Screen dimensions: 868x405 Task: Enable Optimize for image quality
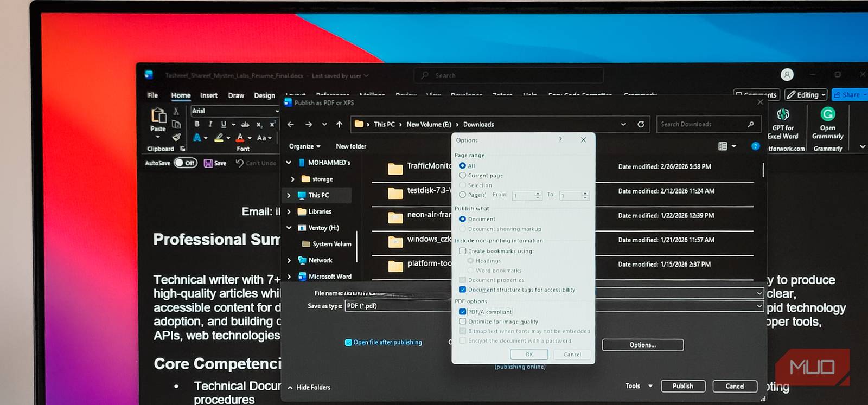point(463,322)
